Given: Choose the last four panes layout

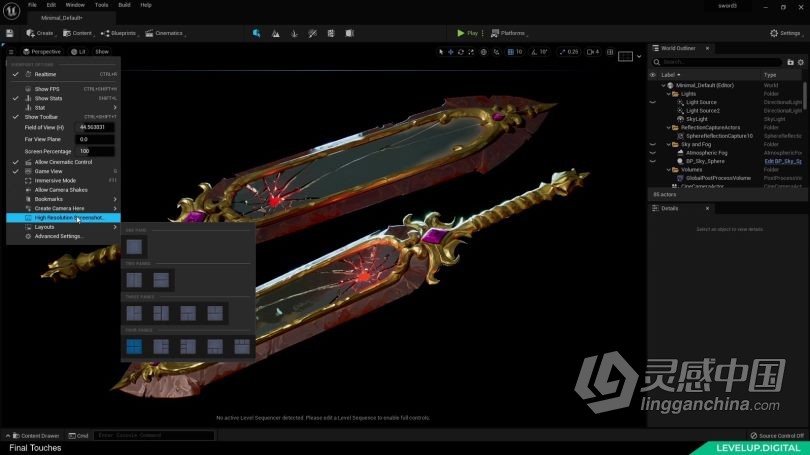Looking at the screenshot, I should pyautogui.click(x=242, y=347).
